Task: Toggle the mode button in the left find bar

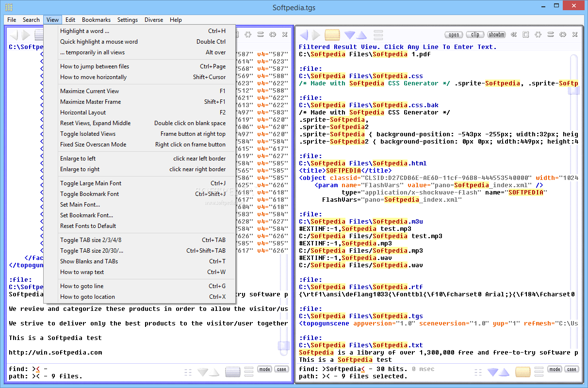Action: [x=264, y=369]
